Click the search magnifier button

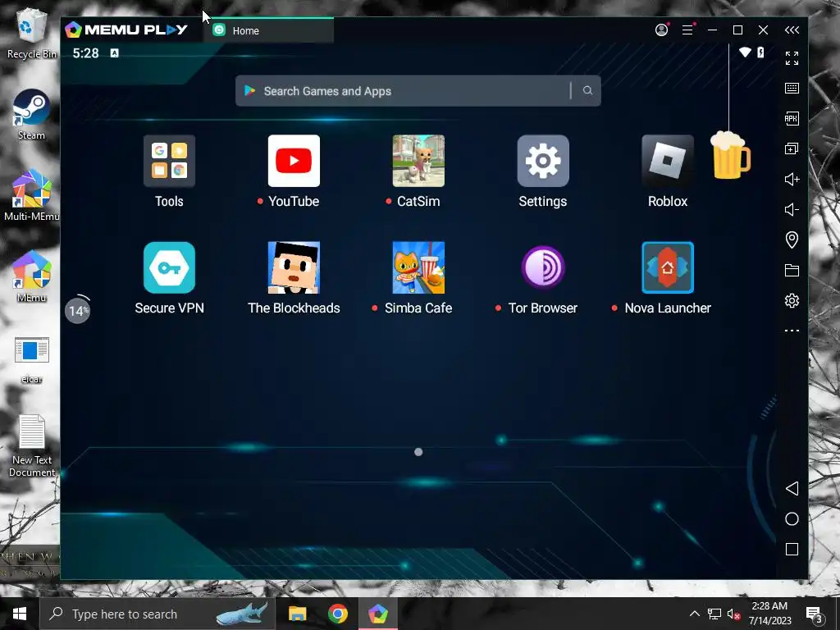click(x=587, y=90)
